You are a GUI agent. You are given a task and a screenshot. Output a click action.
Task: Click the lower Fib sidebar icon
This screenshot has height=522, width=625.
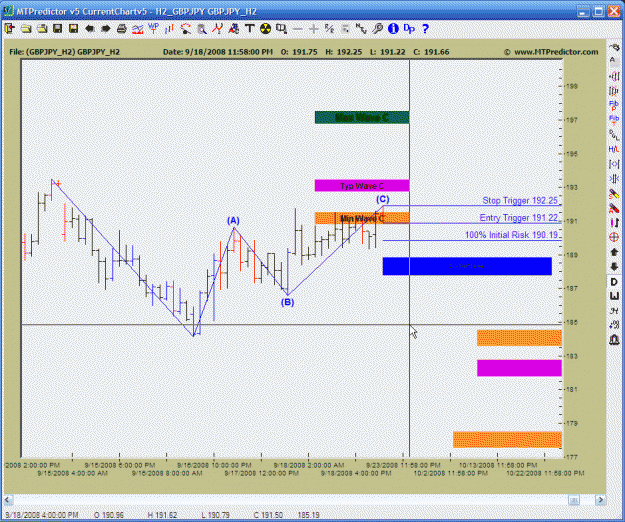tap(614, 120)
